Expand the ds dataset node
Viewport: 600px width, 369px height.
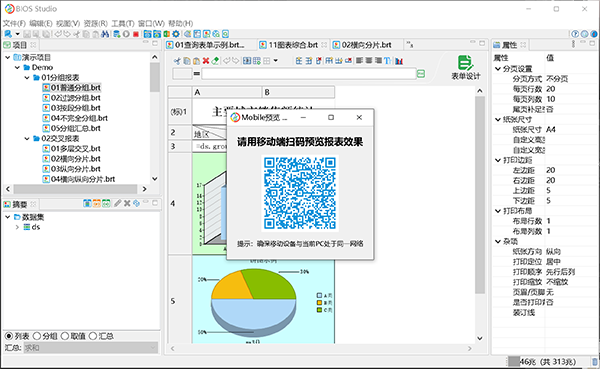pyautogui.click(x=17, y=227)
